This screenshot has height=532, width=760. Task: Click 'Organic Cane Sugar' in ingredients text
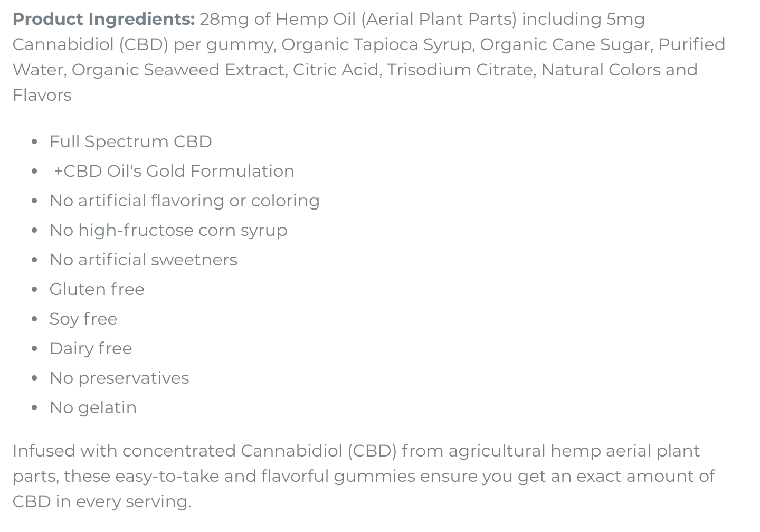[566, 45]
